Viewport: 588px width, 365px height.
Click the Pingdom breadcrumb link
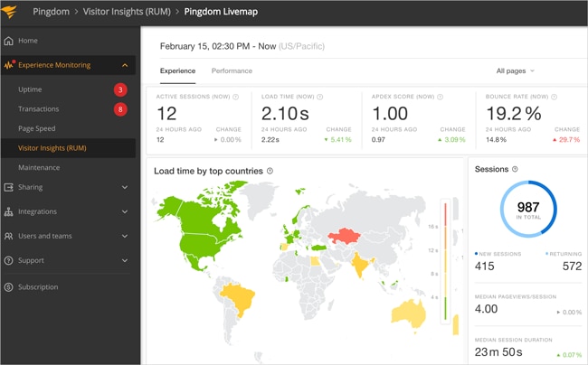(51, 12)
